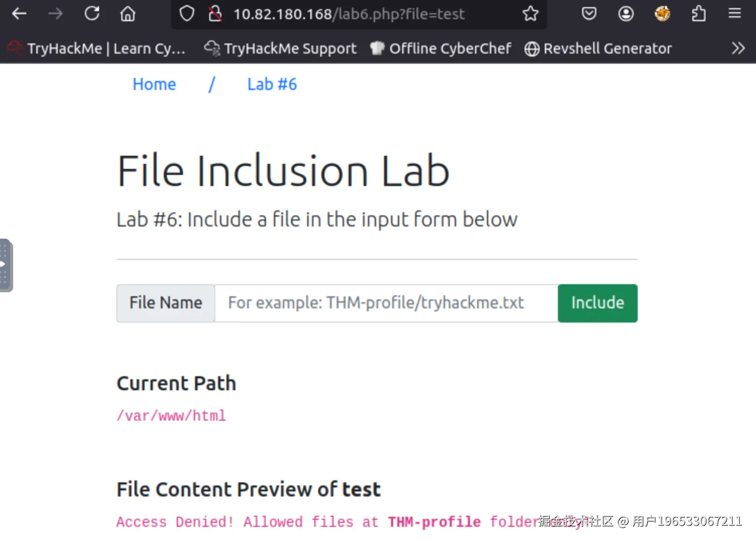Bookmark this page with the star
Screen dimensions: 756x542
(530, 14)
